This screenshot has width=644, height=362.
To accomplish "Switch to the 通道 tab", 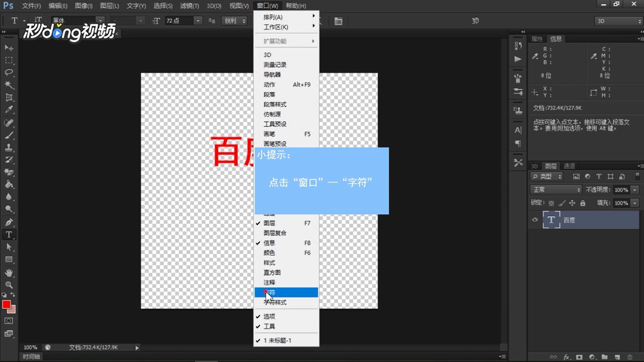I will [569, 166].
